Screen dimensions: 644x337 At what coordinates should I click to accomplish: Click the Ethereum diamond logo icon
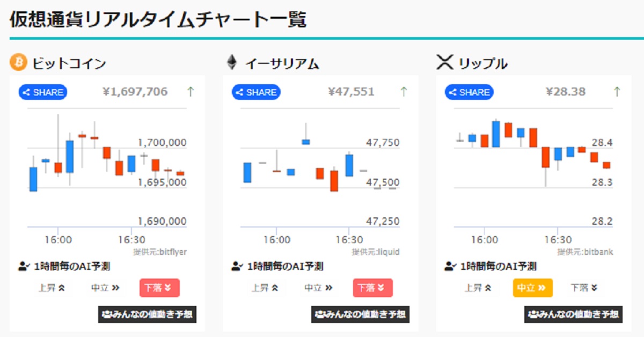pyautogui.click(x=232, y=63)
